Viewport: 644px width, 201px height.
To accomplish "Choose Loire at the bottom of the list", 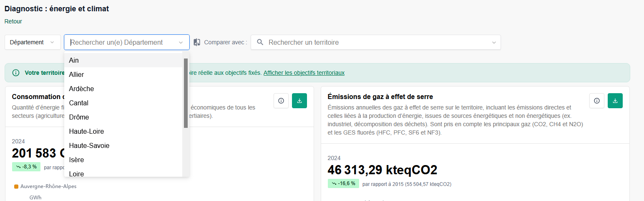I will 123,172.
